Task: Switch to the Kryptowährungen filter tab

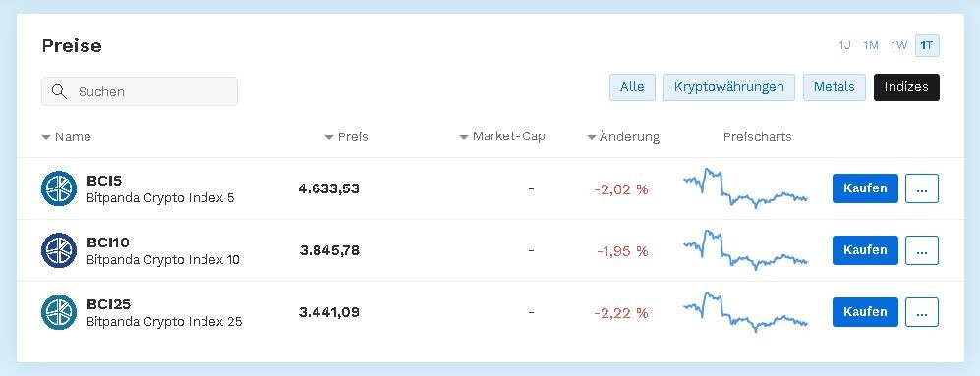Action: tap(728, 87)
